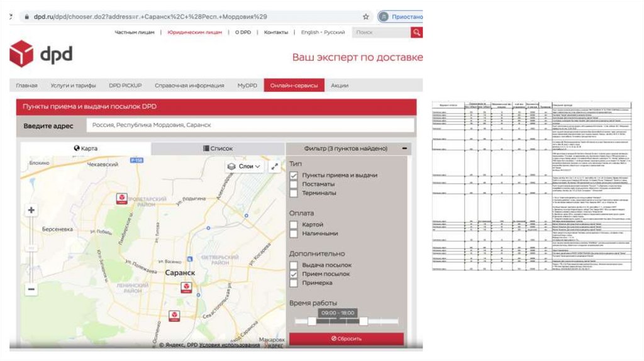644x361 pixels.
Task: Open Услуги и тарифы menu
Action: pos(73,86)
